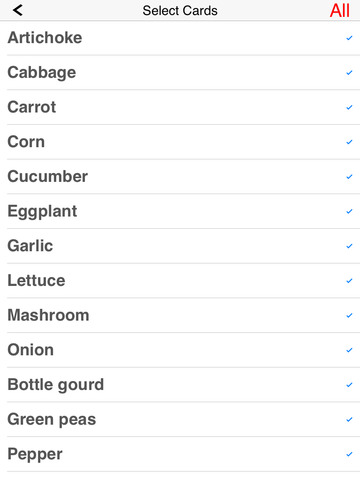
Task: Choose the Green peas card label
Action: point(52,420)
